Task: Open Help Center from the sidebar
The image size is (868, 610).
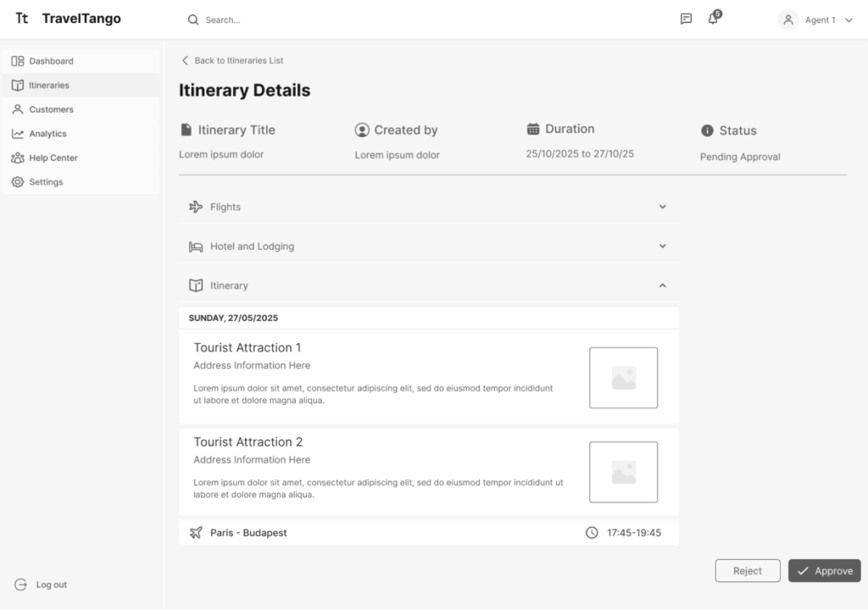Action: 53,158
